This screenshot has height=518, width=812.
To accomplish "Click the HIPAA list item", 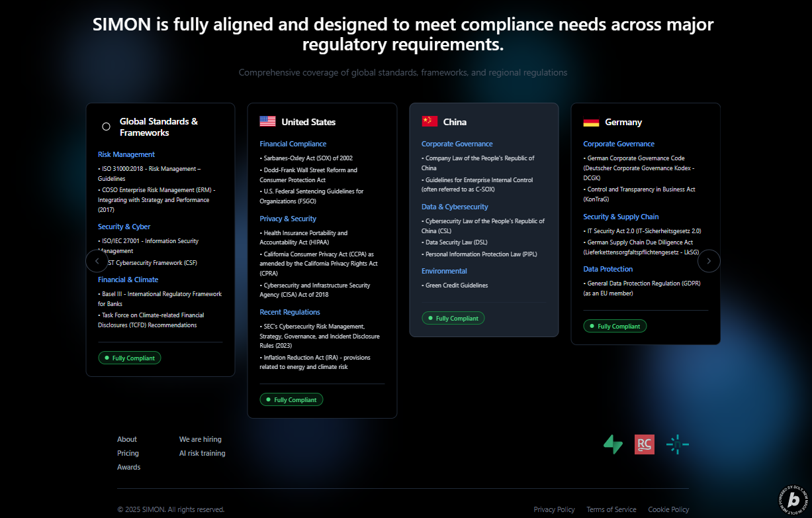I will (304, 238).
